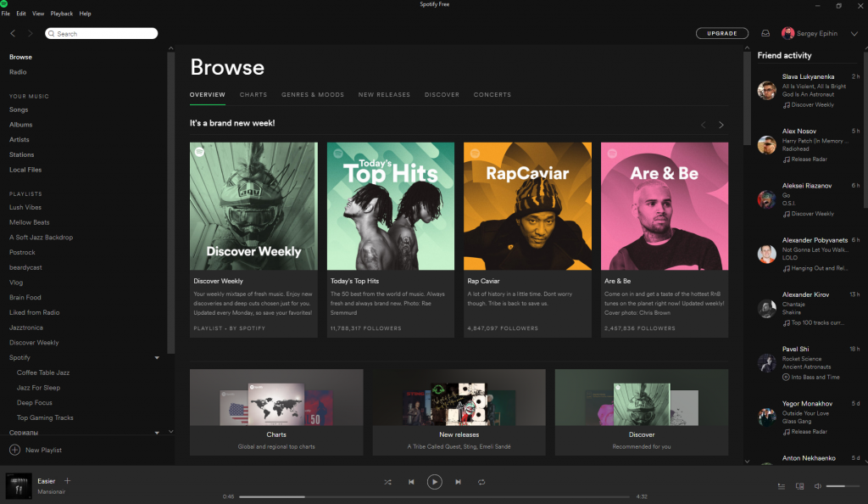Screen dimensions: 868x504
Task: Click the devices available icon
Action: click(x=799, y=486)
